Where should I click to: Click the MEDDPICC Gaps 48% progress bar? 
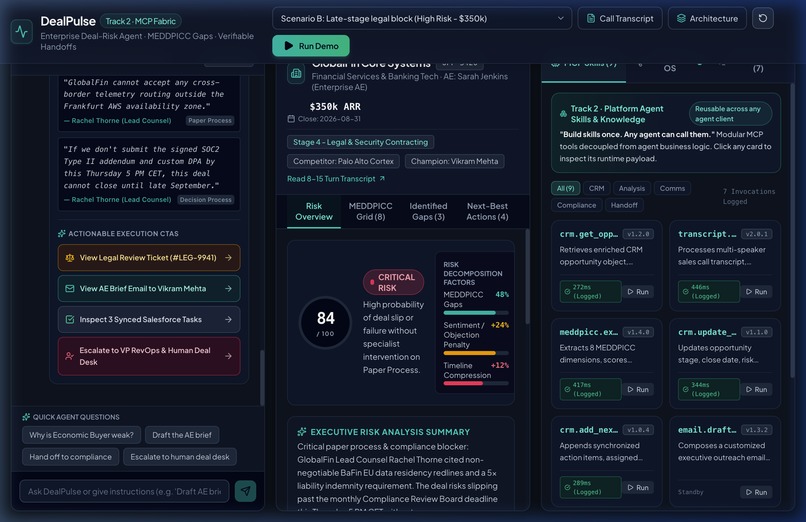476,313
